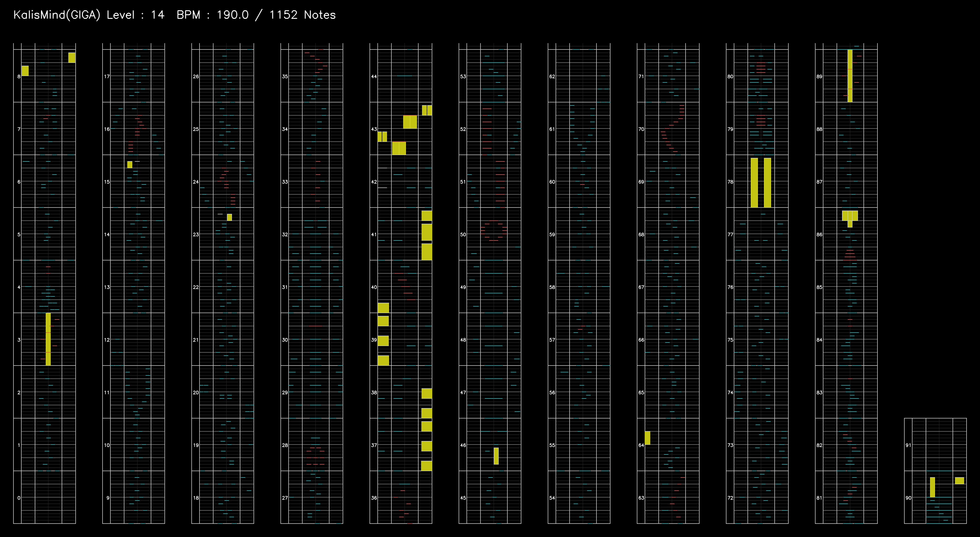Image resolution: width=980 pixels, height=537 pixels.
Task: Click small right-side yellow note in measure 90
Action: pyautogui.click(x=960, y=481)
